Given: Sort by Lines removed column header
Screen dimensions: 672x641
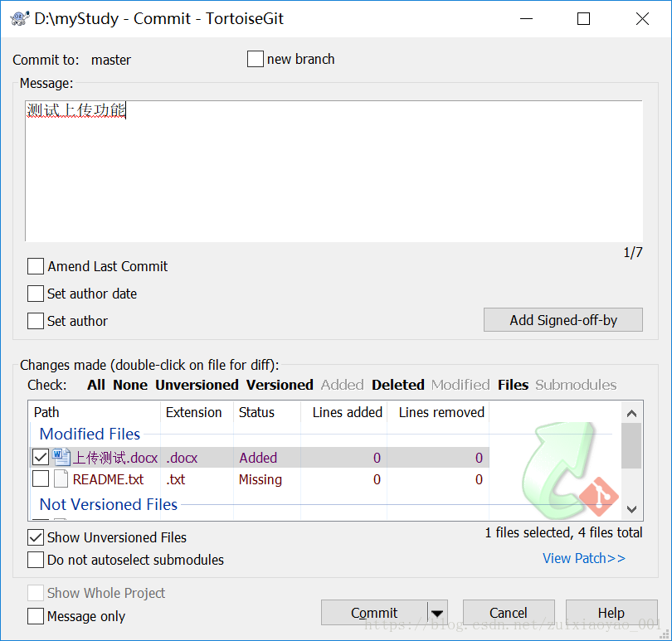Looking at the screenshot, I should click(x=438, y=412).
